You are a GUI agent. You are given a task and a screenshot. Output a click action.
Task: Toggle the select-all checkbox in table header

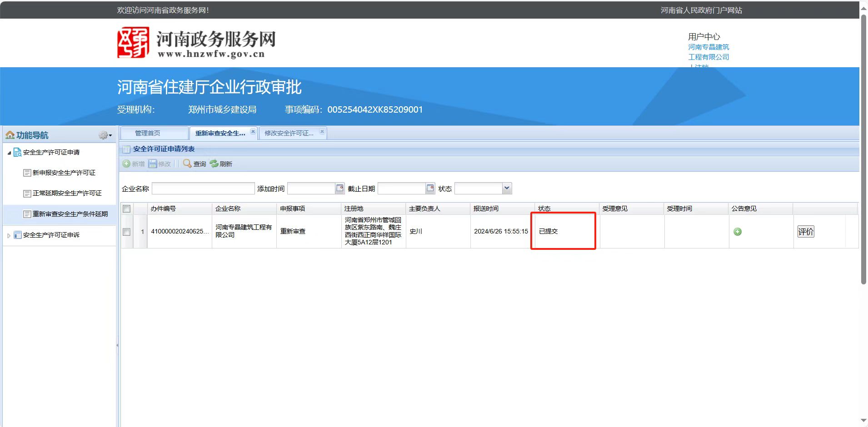pos(127,209)
